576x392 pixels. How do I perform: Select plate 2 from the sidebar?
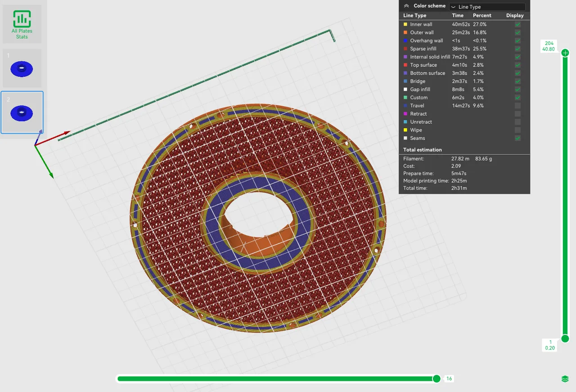click(22, 112)
